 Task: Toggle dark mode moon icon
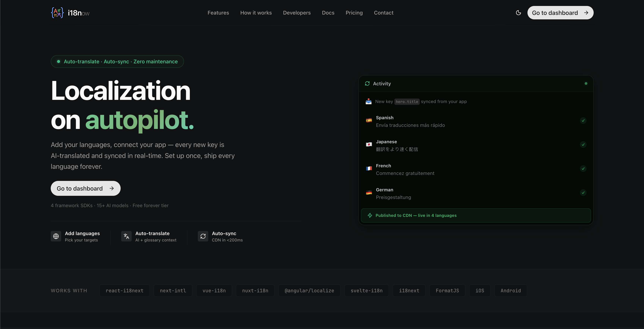click(519, 13)
